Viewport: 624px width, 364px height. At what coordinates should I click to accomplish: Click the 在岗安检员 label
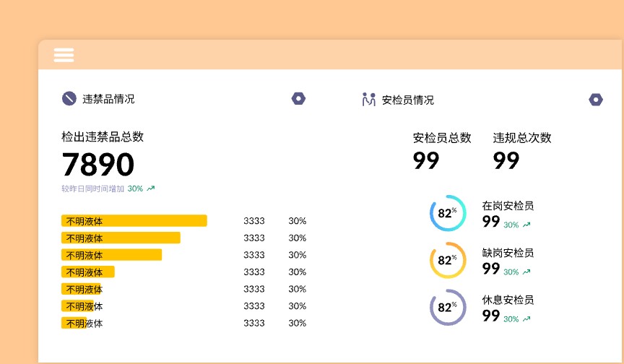[508, 206]
